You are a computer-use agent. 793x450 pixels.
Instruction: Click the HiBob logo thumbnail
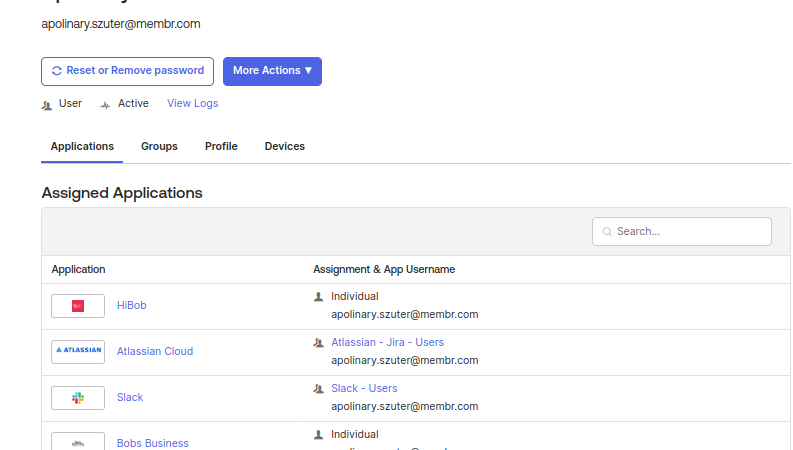(78, 306)
